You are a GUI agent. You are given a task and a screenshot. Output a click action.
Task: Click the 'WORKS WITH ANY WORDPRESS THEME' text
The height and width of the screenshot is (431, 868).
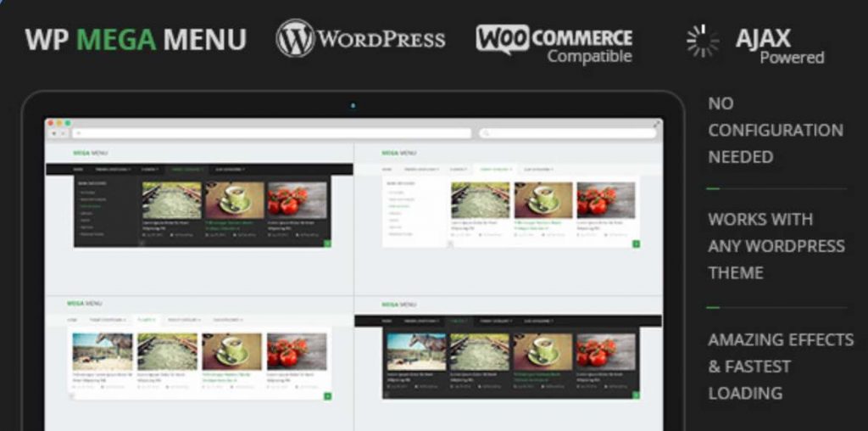pos(776,245)
